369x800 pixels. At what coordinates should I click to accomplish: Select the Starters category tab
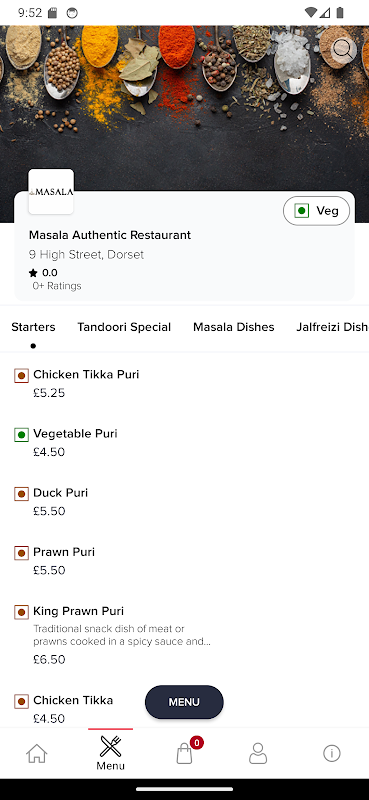coord(33,327)
